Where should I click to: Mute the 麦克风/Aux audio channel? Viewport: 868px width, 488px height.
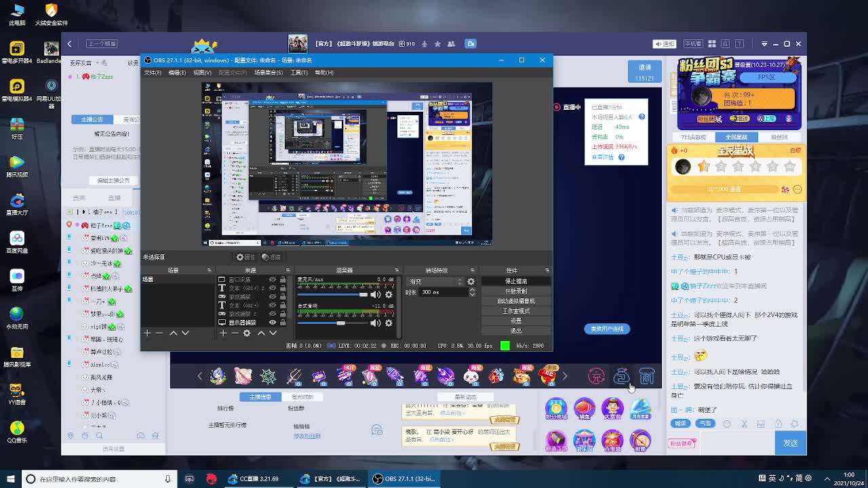375,295
